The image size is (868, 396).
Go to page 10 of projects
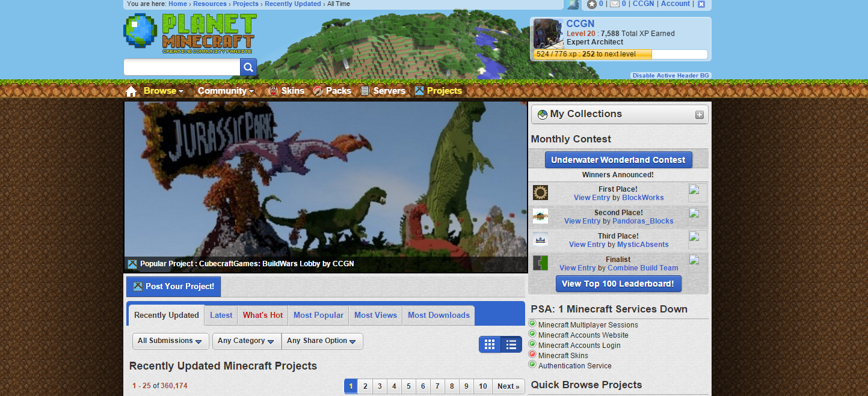[482, 386]
